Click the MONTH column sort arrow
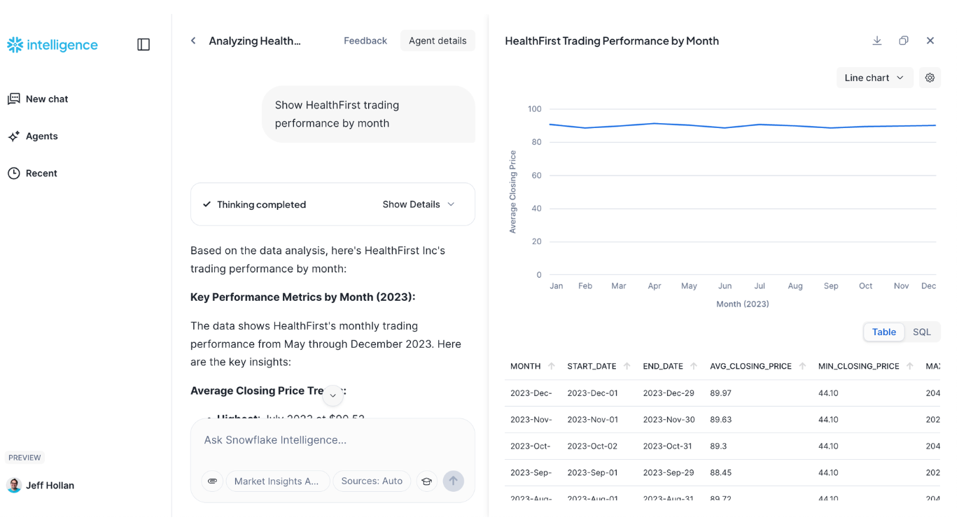 click(x=552, y=366)
